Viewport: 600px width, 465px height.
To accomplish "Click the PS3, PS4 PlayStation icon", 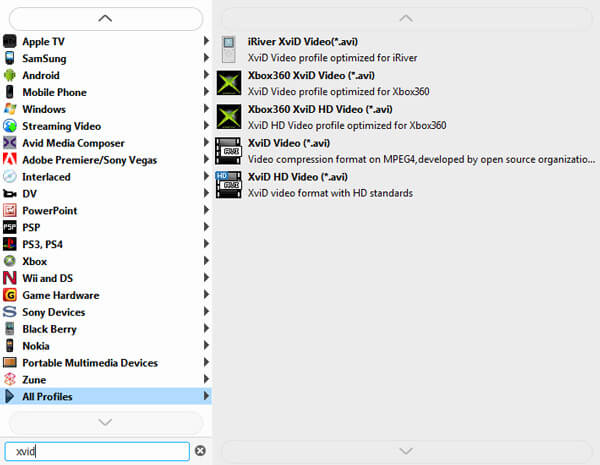I will point(10,244).
